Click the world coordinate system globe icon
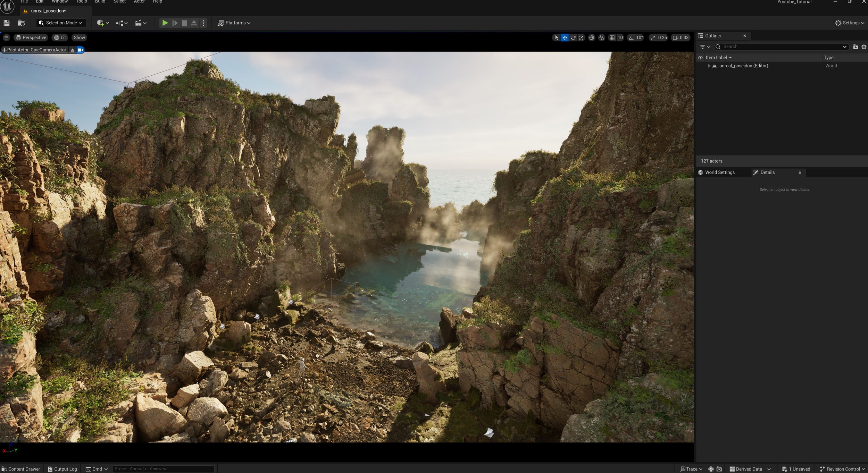 point(592,37)
